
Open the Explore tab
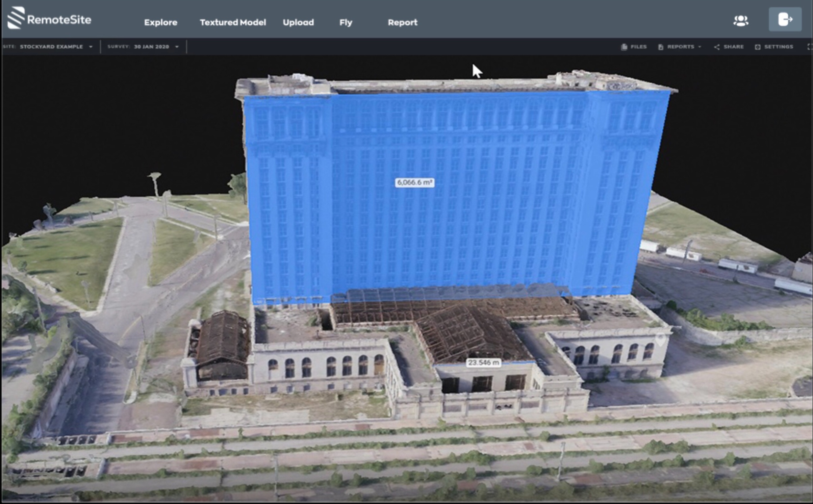click(161, 22)
